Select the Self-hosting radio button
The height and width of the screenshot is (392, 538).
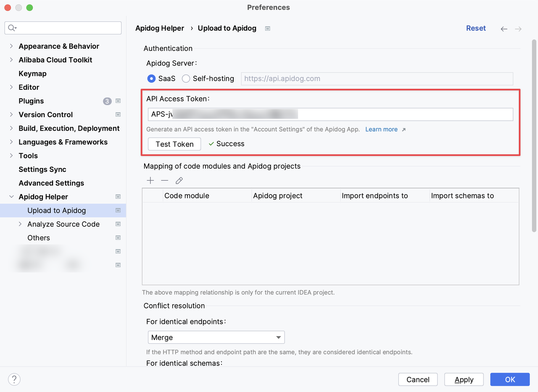coord(186,79)
